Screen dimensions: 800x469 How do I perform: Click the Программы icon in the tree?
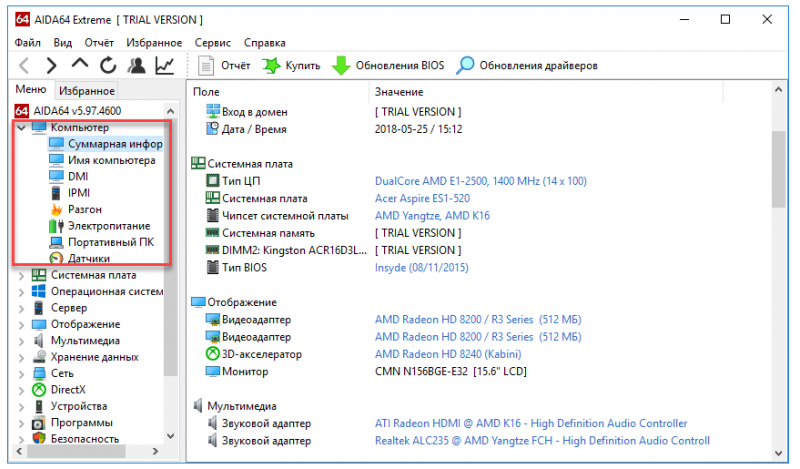(39, 423)
